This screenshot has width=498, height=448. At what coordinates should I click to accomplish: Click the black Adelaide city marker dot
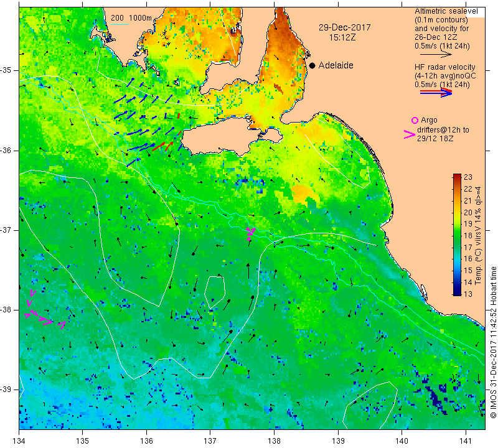(312, 66)
